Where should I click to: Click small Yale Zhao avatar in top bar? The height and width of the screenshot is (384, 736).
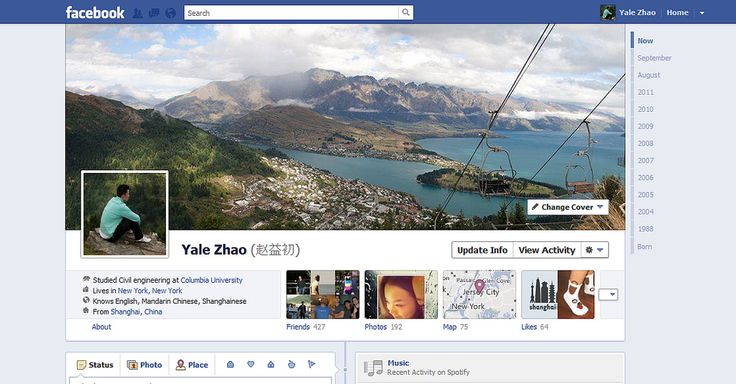pos(607,13)
